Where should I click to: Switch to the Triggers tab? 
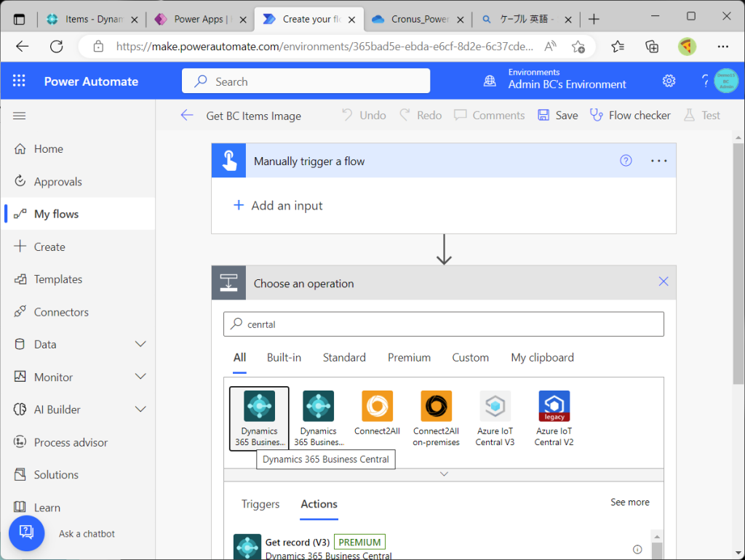coord(260,504)
